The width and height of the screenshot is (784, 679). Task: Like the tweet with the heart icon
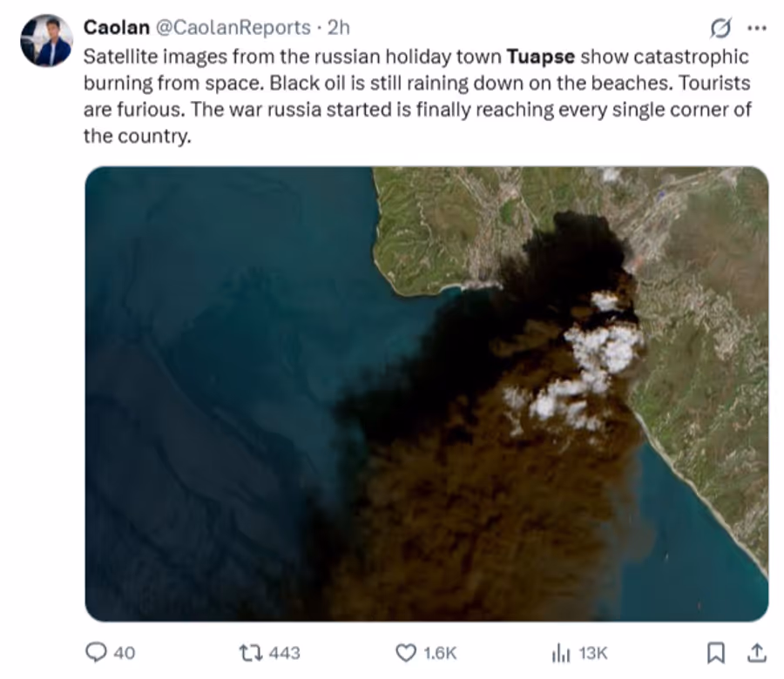point(406,651)
